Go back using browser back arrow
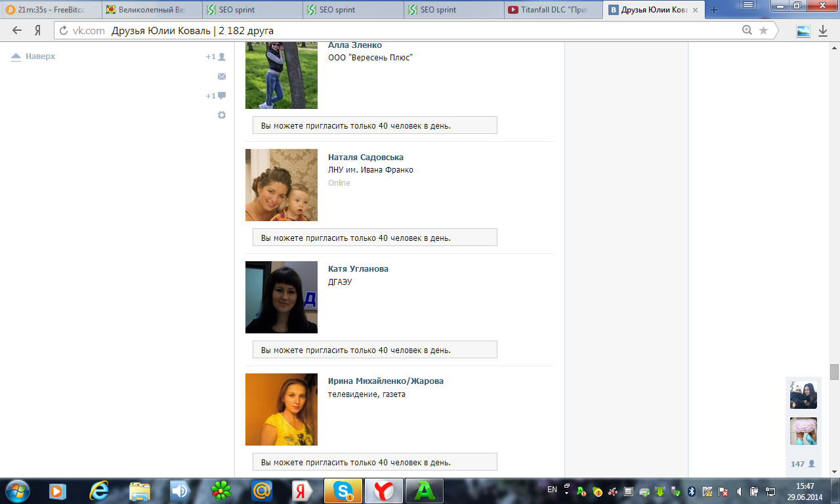The image size is (840, 504). point(17,30)
